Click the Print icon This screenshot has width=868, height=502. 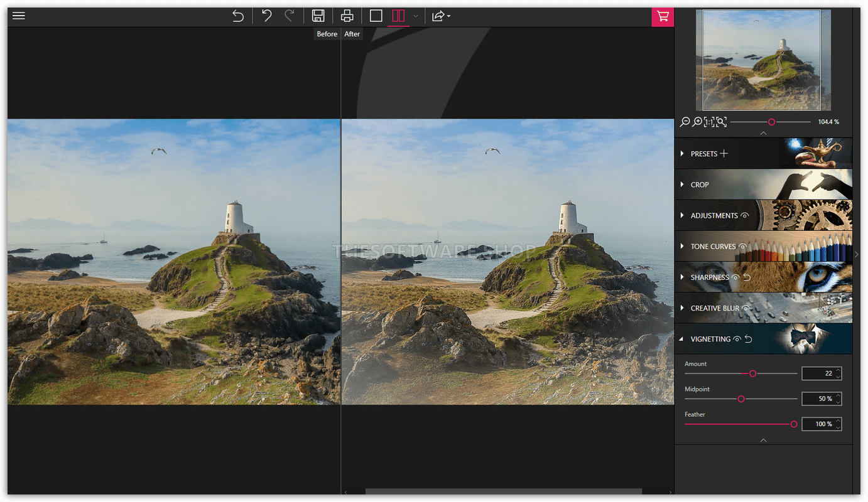pyautogui.click(x=347, y=16)
